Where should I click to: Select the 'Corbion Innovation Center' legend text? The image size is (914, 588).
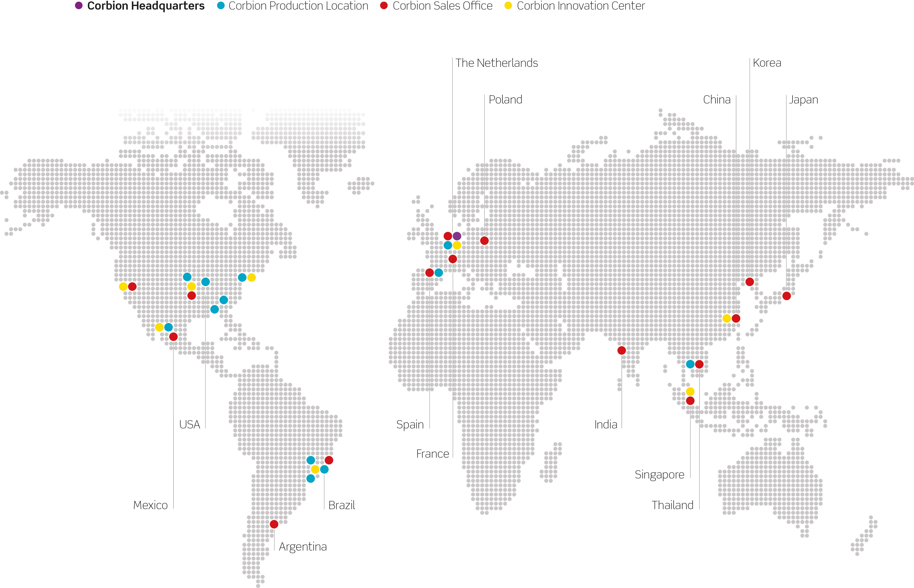click(581, 6)
